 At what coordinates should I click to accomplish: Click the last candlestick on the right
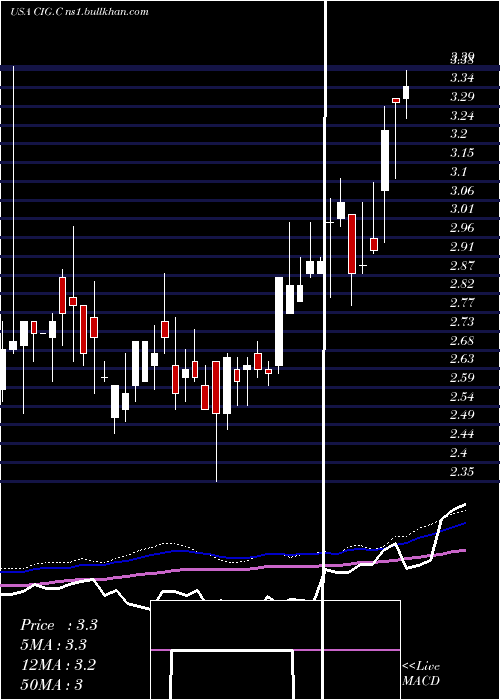[x=406, y=92]
